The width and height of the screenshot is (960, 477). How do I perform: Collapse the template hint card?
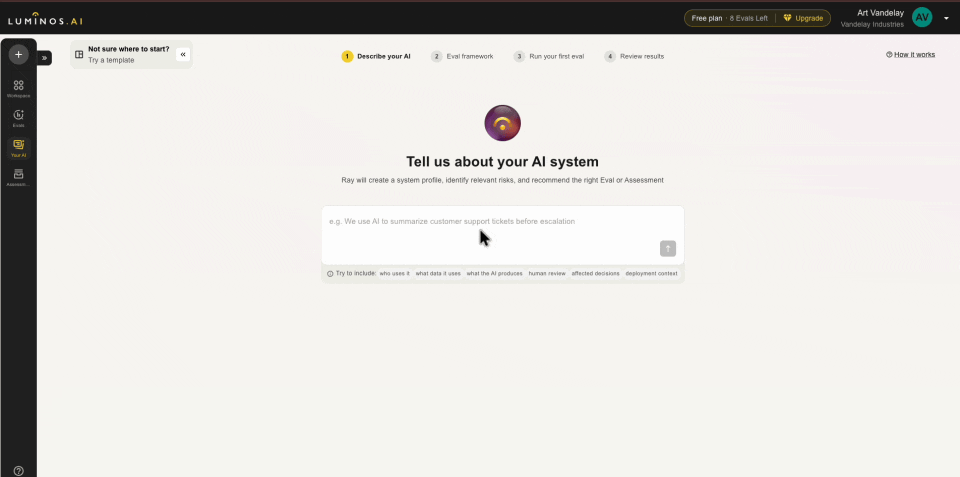183,54
